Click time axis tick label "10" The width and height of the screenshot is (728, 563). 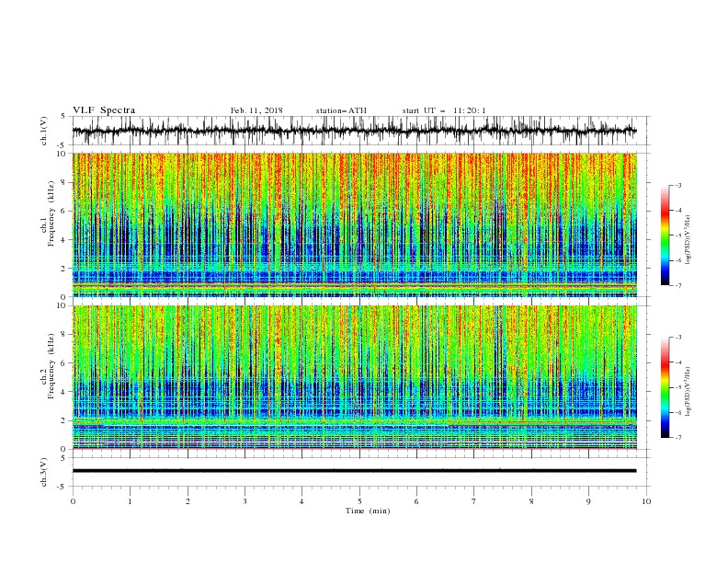[646, 501]
